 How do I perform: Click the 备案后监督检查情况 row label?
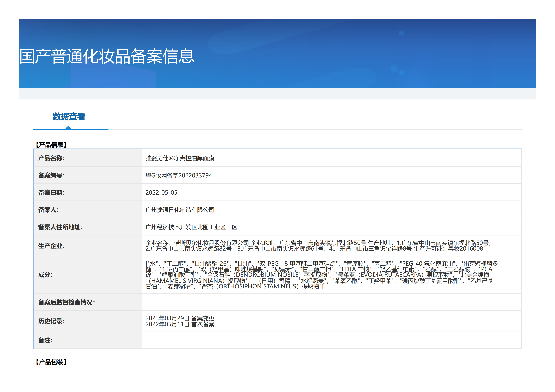(66, 302)
